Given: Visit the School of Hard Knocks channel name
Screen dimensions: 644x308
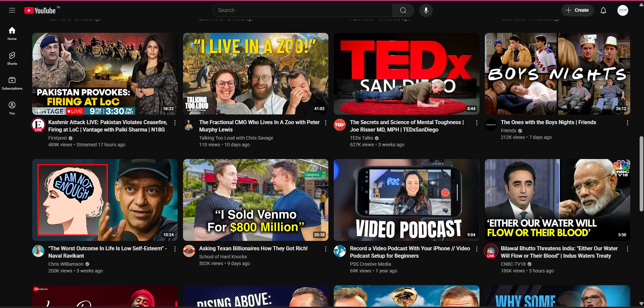Looking at the screenshot, I should pyautogui.click(x=223, y=257).
